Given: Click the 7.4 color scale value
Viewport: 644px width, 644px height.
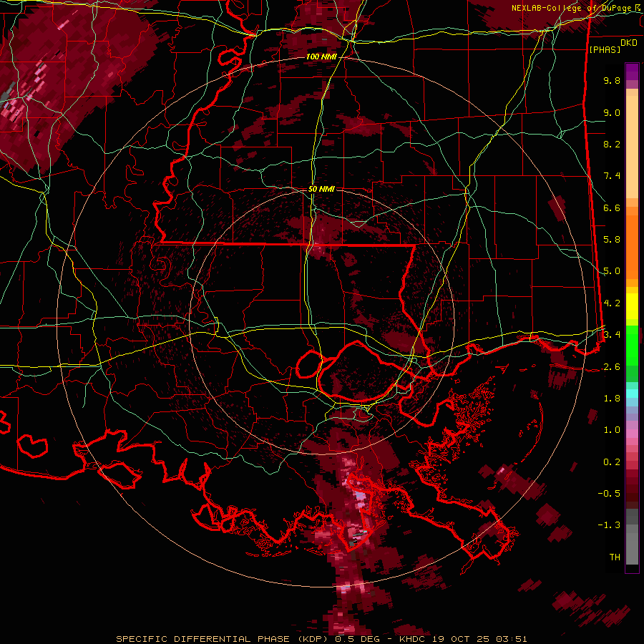Looking at the screenshot, I should (612, 176).
